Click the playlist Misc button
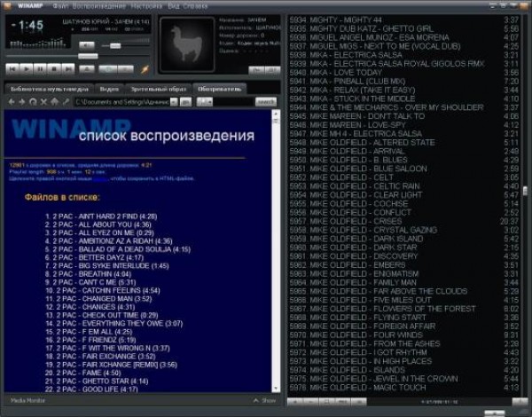Screen dimensions: 532x417 (342, 402)
